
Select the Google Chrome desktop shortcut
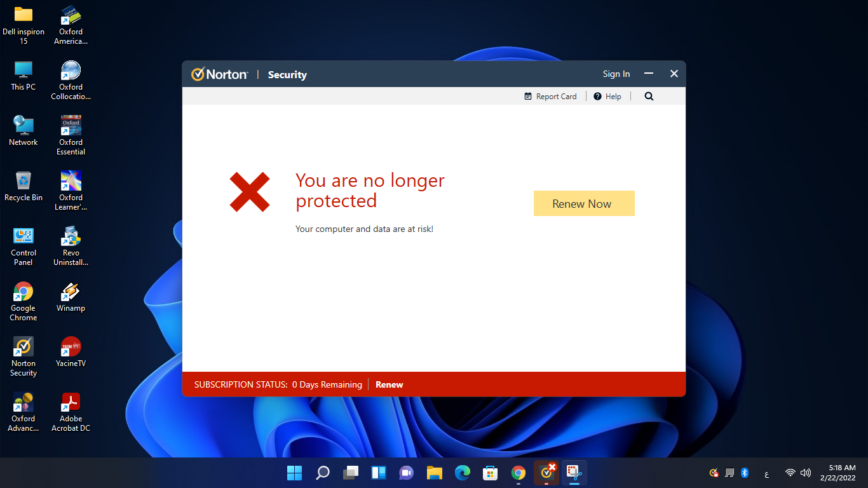coord(24,302)
